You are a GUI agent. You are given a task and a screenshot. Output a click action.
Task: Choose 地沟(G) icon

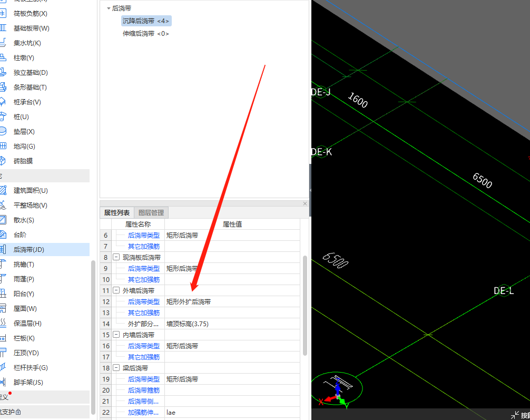coord(3,146)
